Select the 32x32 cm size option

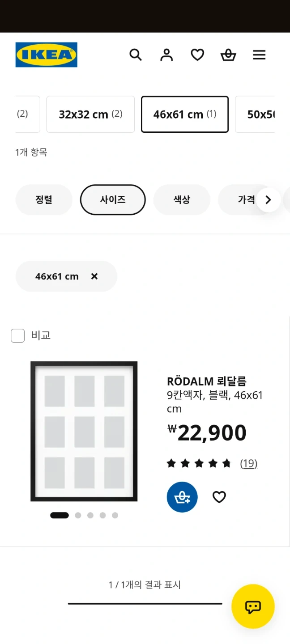pyautogui.click(x=90, y=114)
